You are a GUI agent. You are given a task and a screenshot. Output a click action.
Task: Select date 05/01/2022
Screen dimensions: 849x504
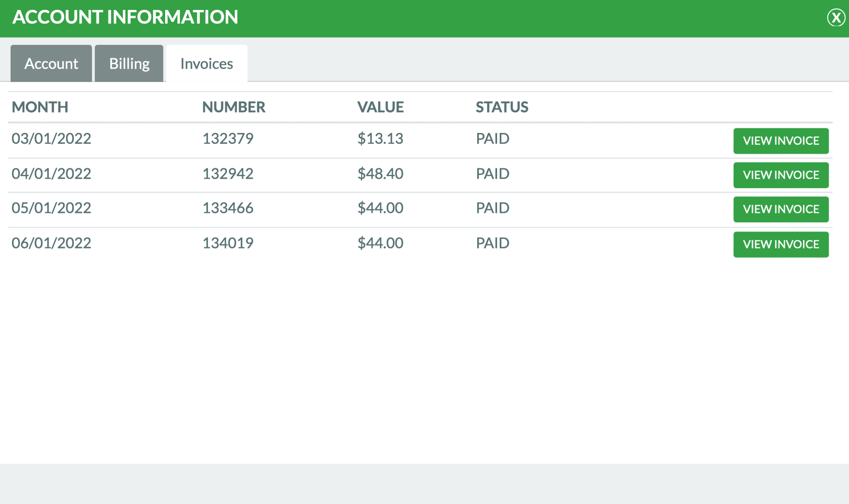coord(51,208)
